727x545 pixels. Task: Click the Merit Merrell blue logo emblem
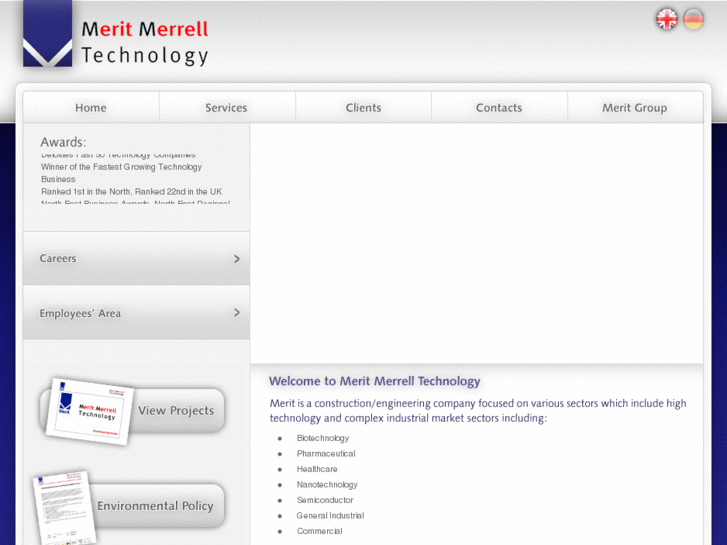47,33
